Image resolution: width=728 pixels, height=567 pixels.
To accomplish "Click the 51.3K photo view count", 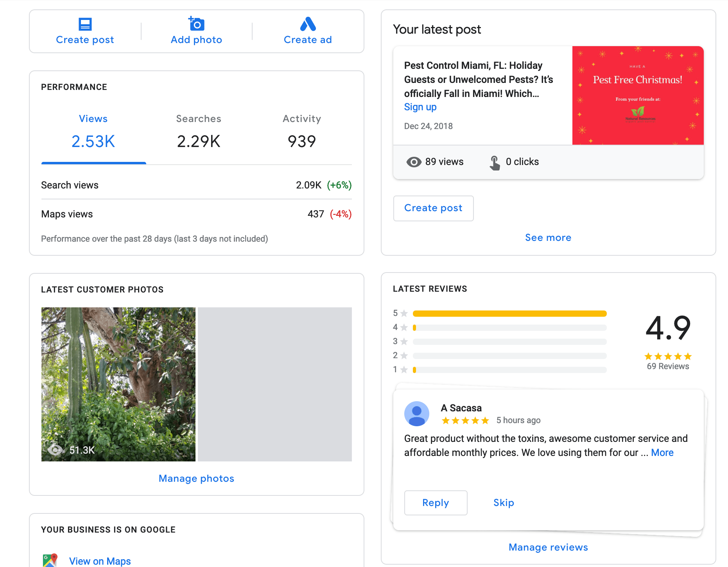I will pos(82,450).
